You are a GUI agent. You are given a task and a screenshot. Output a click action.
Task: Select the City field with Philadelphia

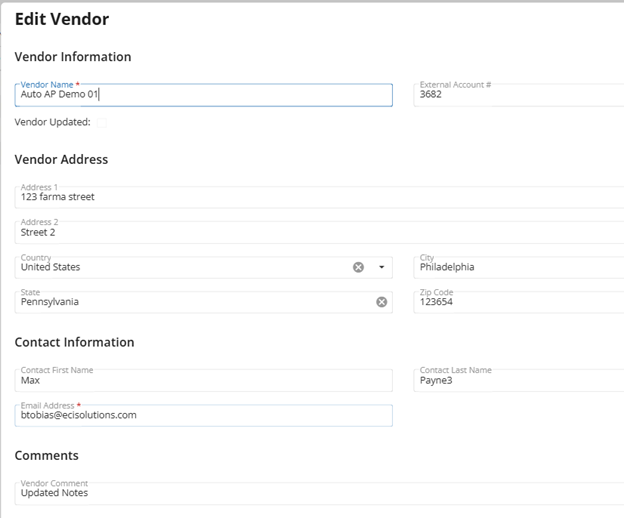coord(519,267)
